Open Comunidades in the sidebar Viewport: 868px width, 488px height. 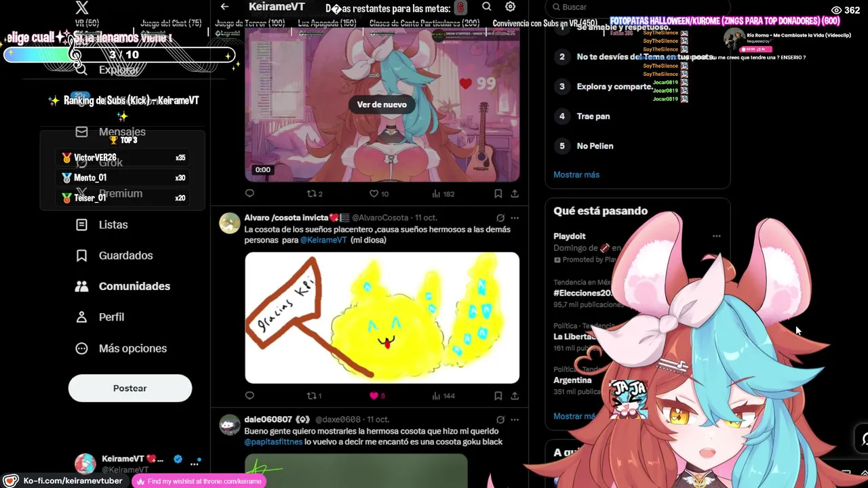[x=122, y=286]
